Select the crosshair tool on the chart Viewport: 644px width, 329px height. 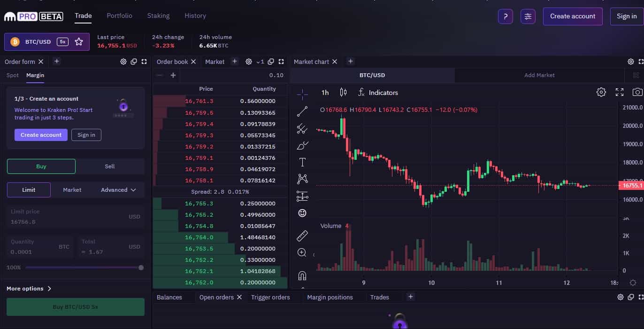pos(302,94)
